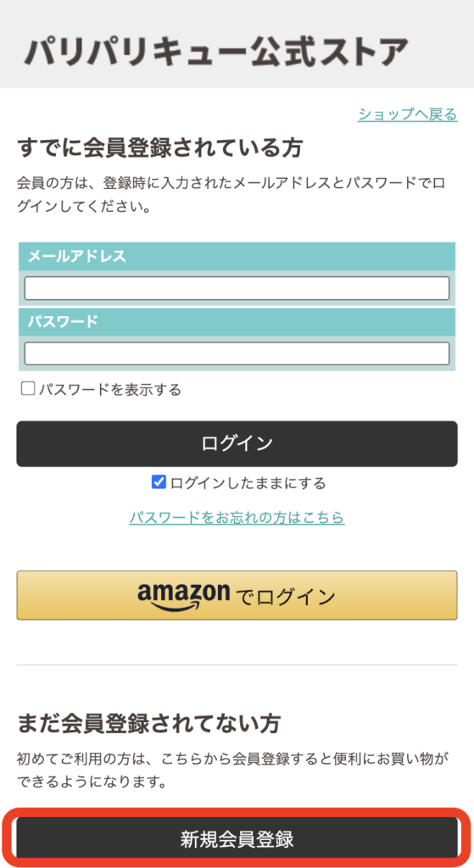Submit with the ログイン button
474x868 pixels.
tap(237, 444)
